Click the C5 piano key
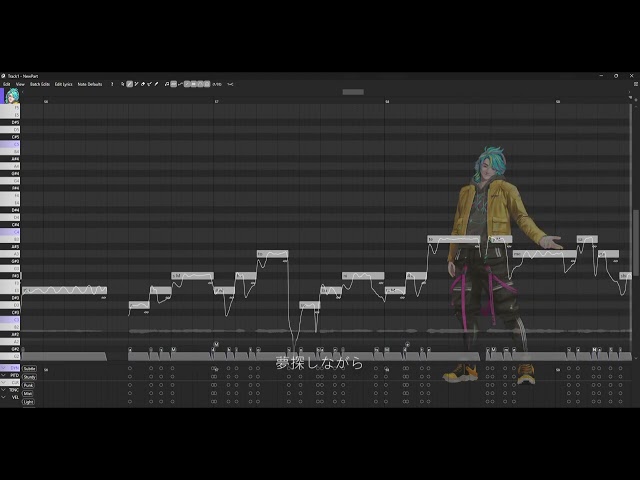The image size is (640, 480). pos(10,144)
